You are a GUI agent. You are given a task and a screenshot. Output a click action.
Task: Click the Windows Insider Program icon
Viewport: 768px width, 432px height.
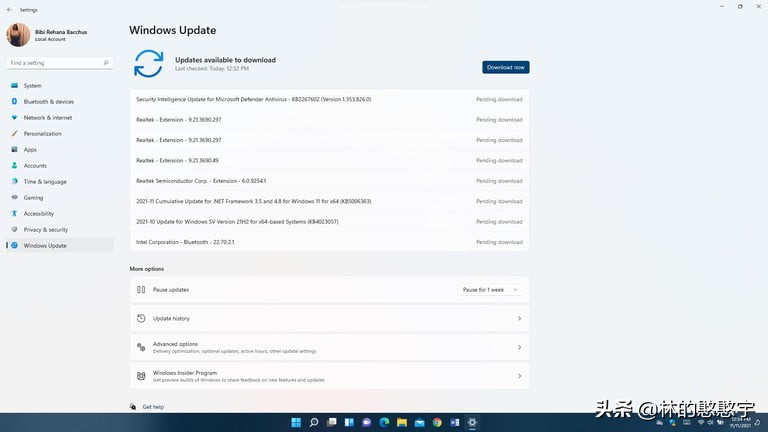point(141,376)
